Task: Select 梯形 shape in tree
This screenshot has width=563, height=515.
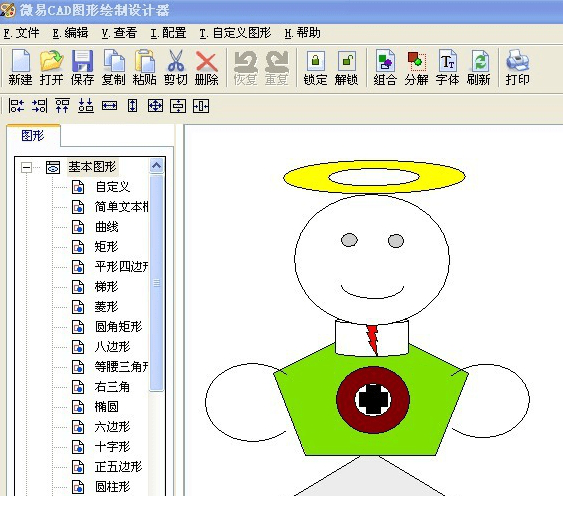Action: click(106, 287)
